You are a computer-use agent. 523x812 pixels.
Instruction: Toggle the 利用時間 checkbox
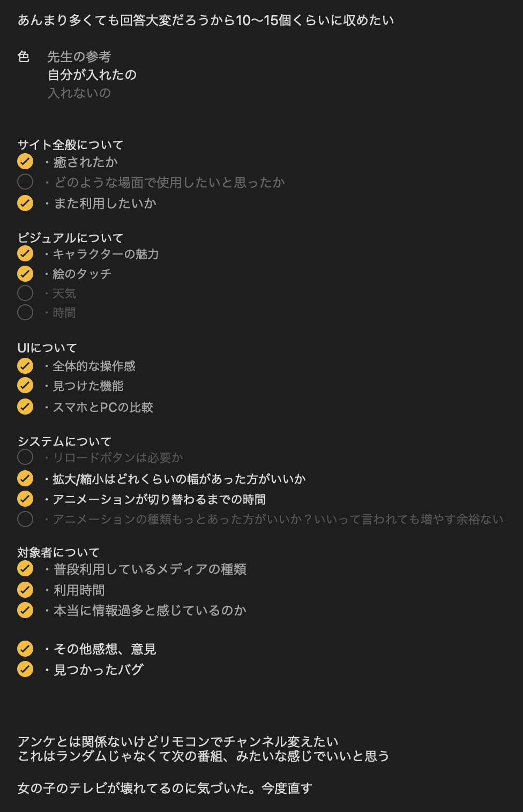click(25, 590)
